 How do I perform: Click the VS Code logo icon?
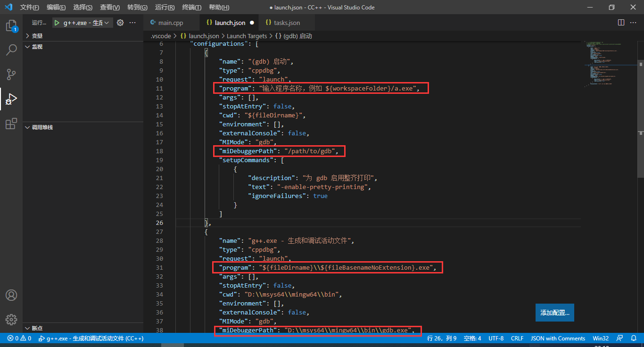(x=8, y=7)
